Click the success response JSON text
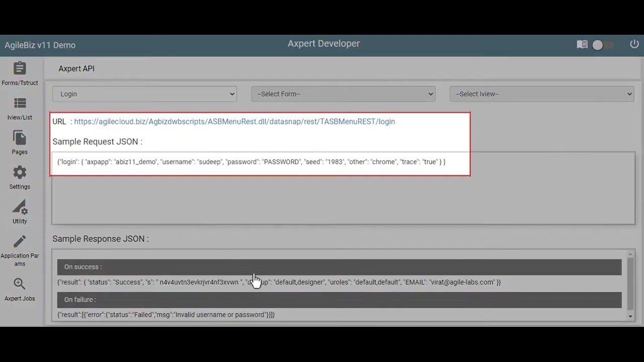Image resolution: width=644 pixels, height=362 pixels. tap(279, 283)
